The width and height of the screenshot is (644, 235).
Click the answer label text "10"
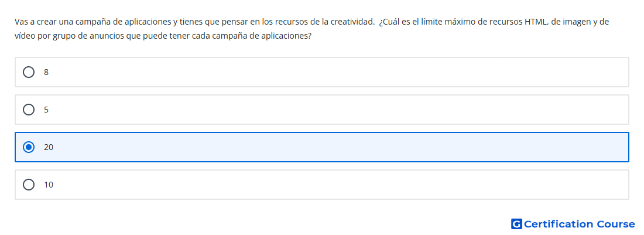pos(49,185)
